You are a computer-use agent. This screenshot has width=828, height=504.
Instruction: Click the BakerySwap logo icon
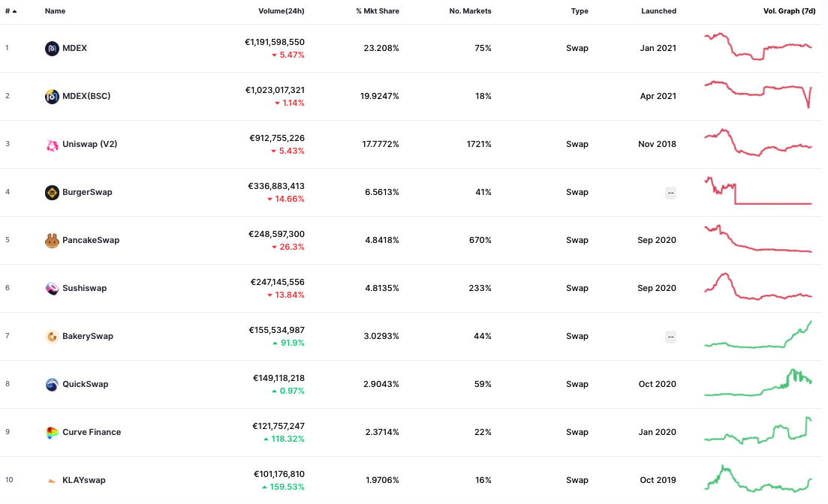[x=52, y=337]
